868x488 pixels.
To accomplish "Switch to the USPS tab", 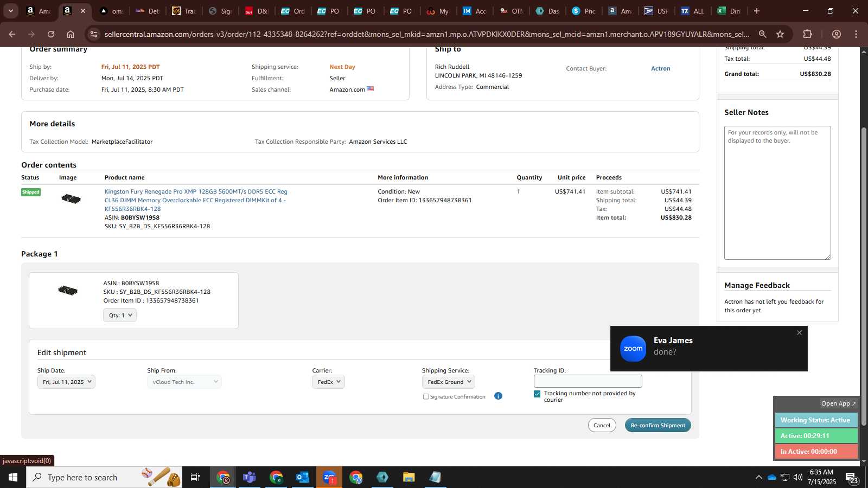I will click(656, 11).
